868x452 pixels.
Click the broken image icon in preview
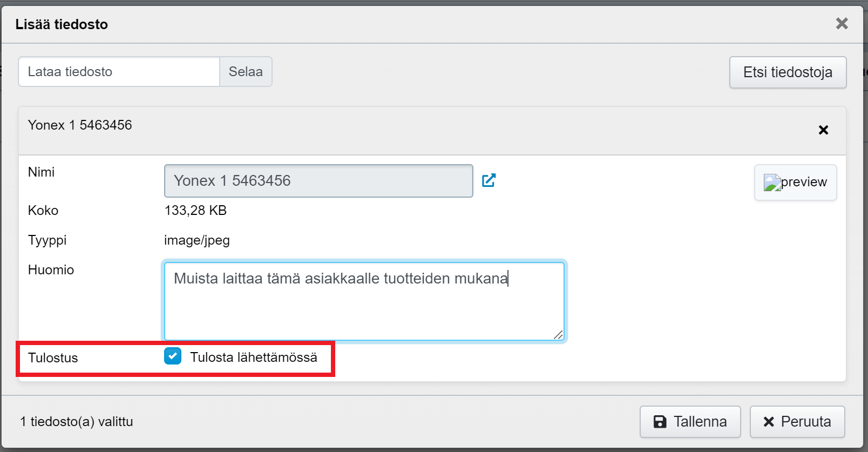pos(772,183)
